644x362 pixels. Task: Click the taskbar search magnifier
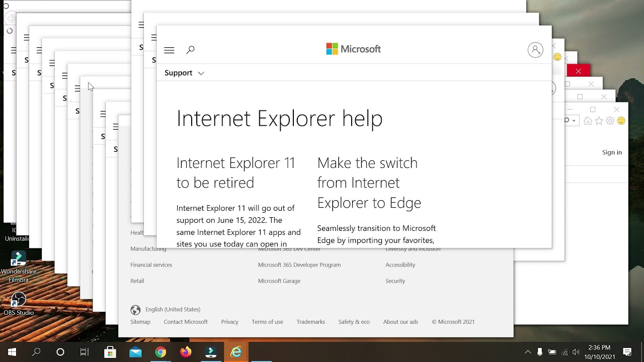coord(36,352)
